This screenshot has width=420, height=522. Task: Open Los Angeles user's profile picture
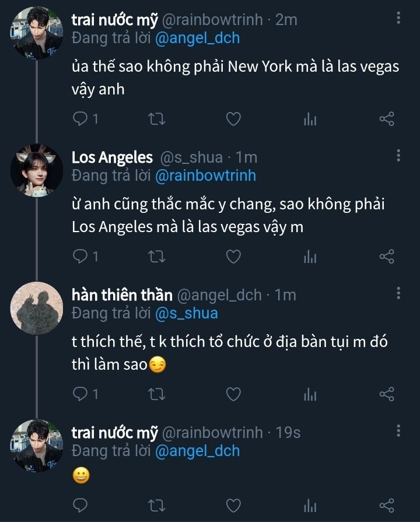[x=37, y=170]
